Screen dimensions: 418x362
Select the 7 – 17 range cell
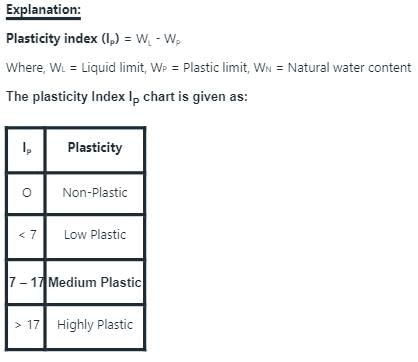pyautogui.click(x=26, y=283)
